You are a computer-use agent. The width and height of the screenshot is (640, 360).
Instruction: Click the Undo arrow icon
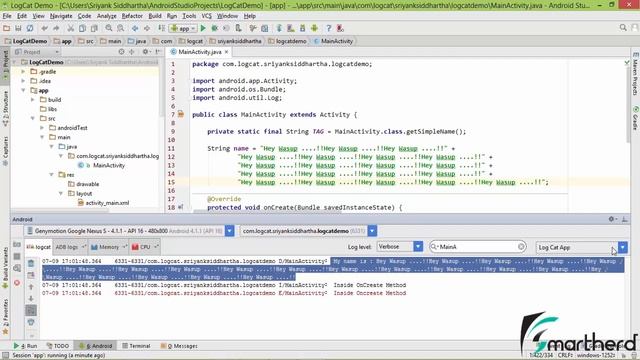click(x=44, y=28)
